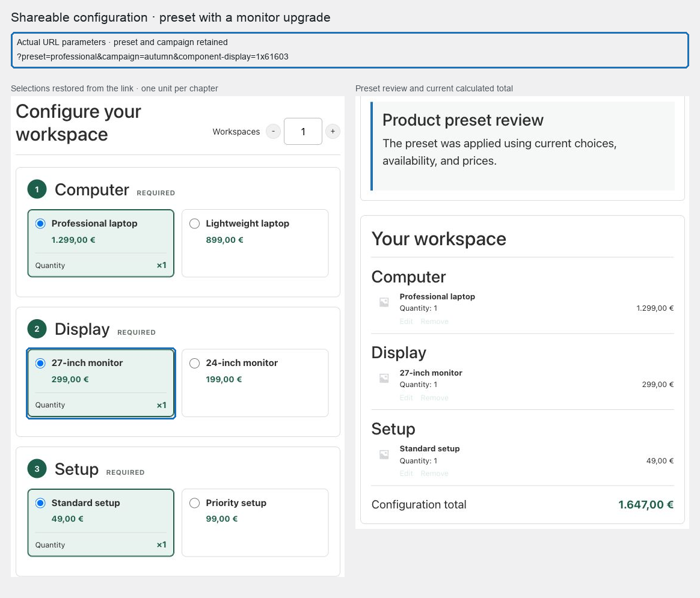Click the Lightweight laptop price '899,00 €'
700x598 pixels.
(224, 240)
